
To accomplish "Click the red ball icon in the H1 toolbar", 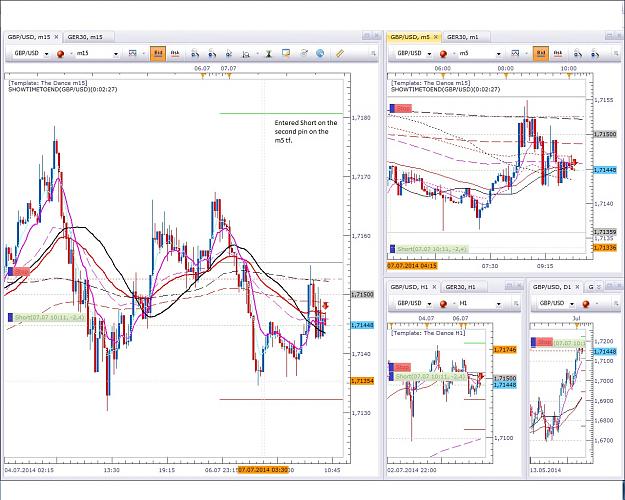I will pyautogui.click(x=443, y=304).
